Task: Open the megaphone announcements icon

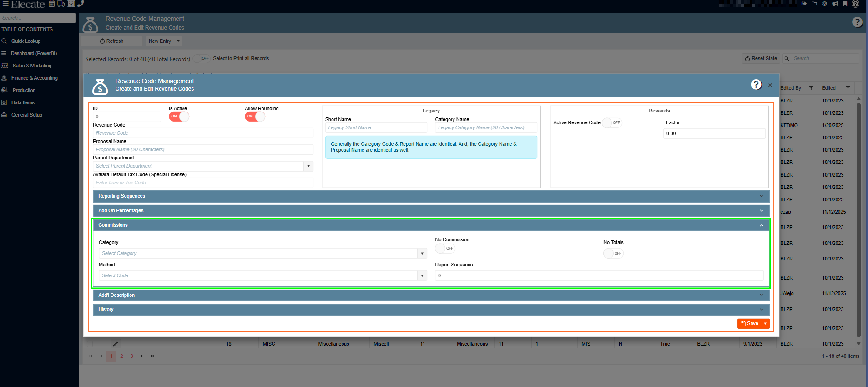Action: [835, 4]
